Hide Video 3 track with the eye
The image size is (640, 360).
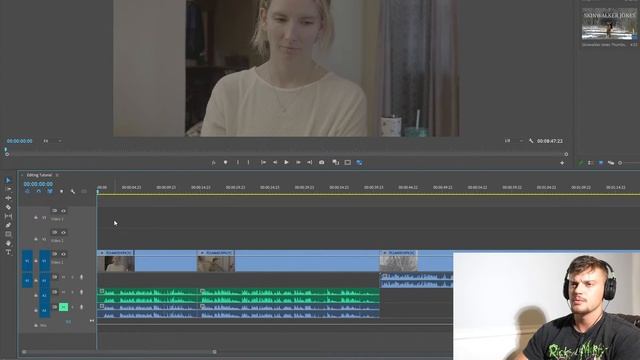click(x=63, y=211)
